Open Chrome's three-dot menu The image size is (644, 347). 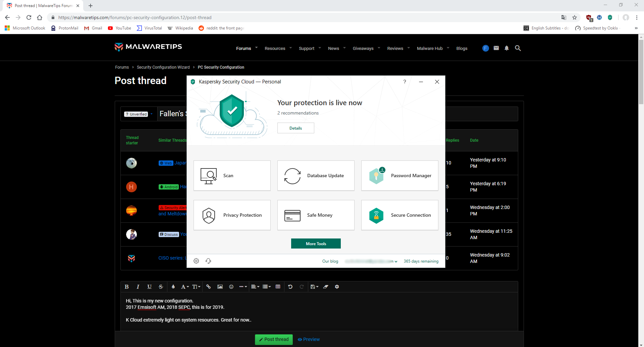[637, 17]
